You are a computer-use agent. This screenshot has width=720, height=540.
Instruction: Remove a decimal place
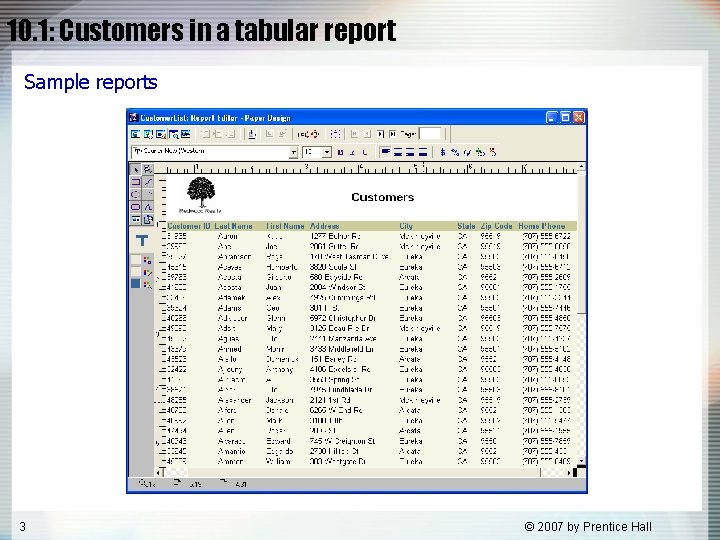pos(493,152)
